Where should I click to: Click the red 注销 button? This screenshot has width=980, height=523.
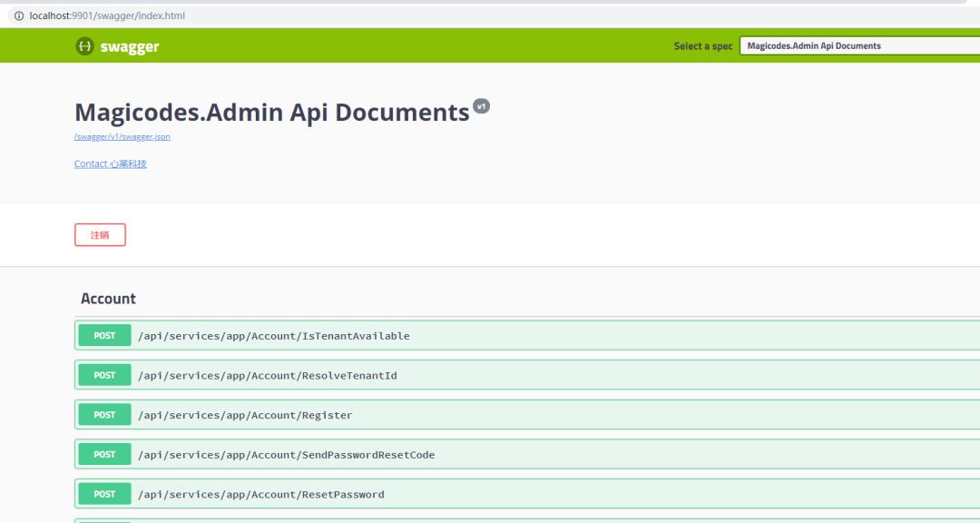tap(100, 234)
